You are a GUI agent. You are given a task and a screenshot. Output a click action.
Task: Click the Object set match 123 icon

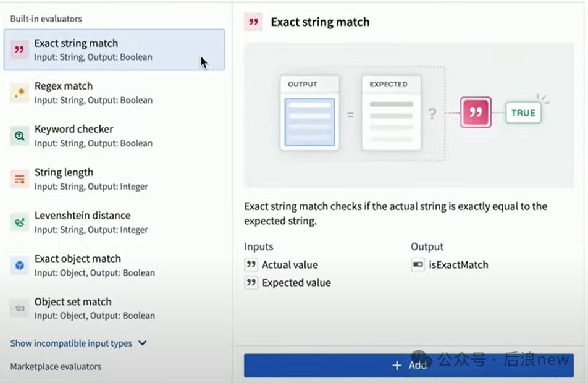click(x=20, y=308)
